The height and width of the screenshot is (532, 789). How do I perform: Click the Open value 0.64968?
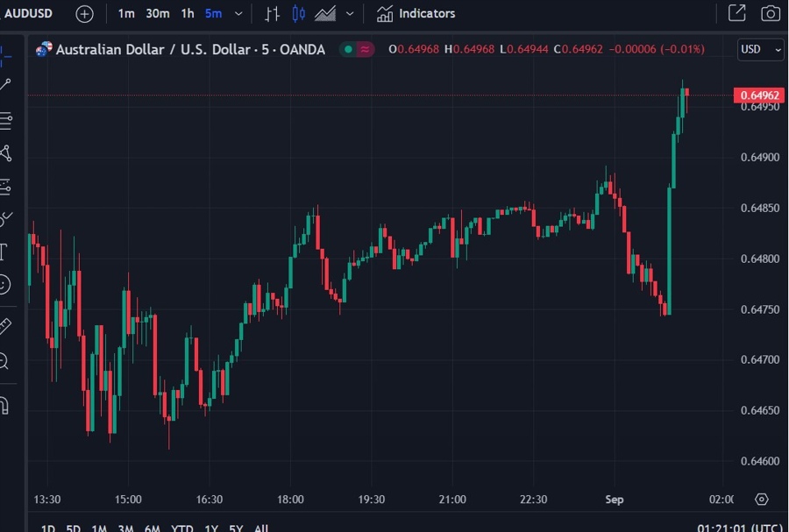417,49
